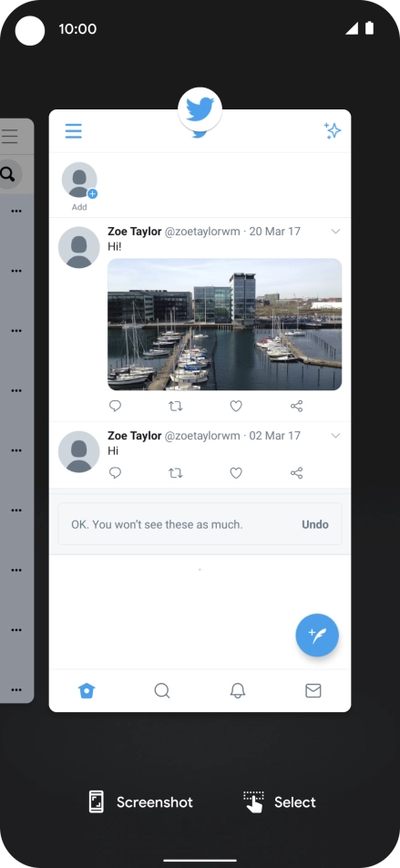Tap the Select button
The width and height of the screenshot is (400, 868).
280,801
